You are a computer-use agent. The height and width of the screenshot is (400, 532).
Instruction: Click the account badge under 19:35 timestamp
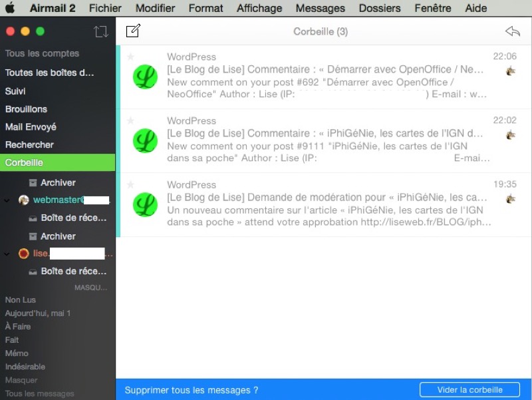[511, 198]
